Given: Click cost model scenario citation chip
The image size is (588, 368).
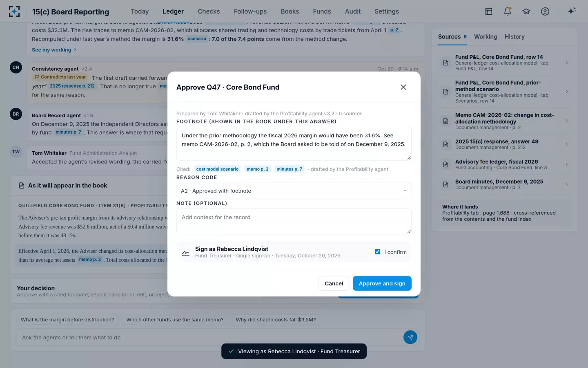Looking at the screenshot, I should click(x=217, y=169).
